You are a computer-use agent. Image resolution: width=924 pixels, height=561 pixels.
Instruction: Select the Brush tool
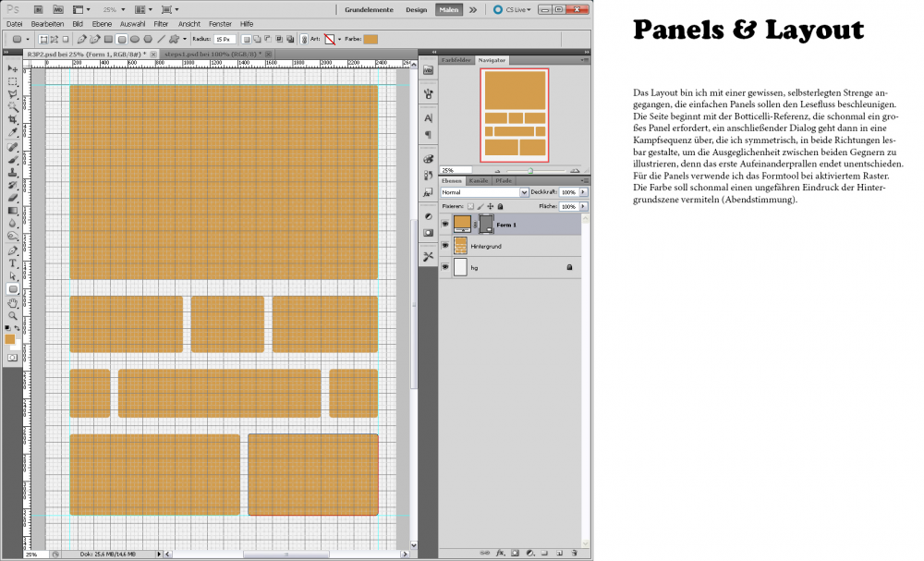12,160
